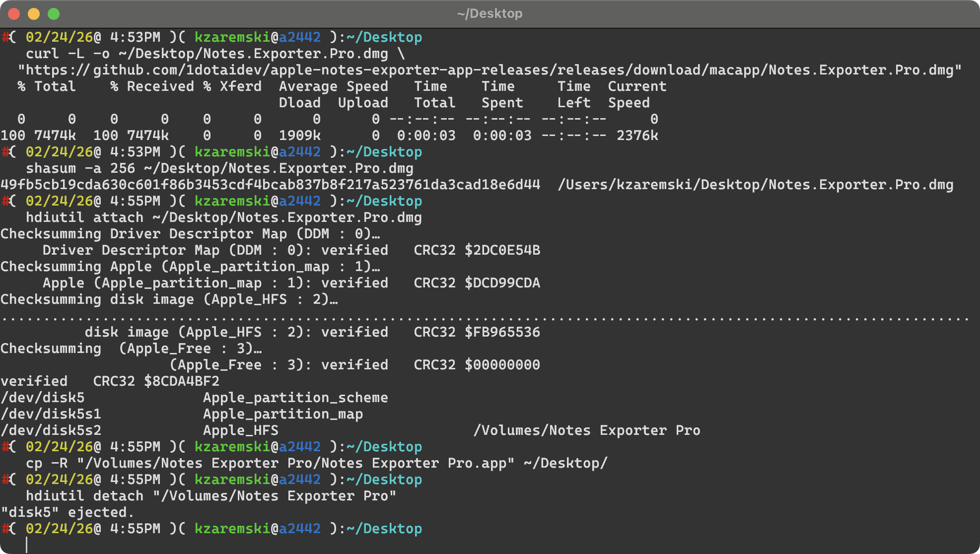Click the red close traffic light
The image size is (980, 554).
click(14, 14)
